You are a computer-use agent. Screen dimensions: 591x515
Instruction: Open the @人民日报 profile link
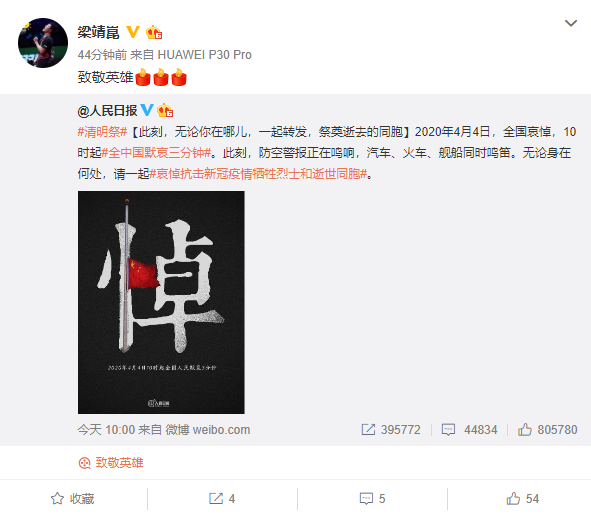[107, 110]
